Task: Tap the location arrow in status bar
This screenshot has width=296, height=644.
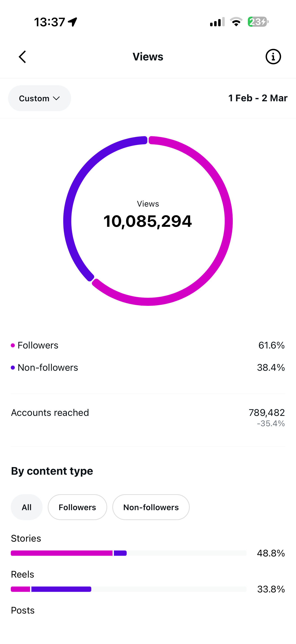Action: pyautogui.click(x=73, y=22)
